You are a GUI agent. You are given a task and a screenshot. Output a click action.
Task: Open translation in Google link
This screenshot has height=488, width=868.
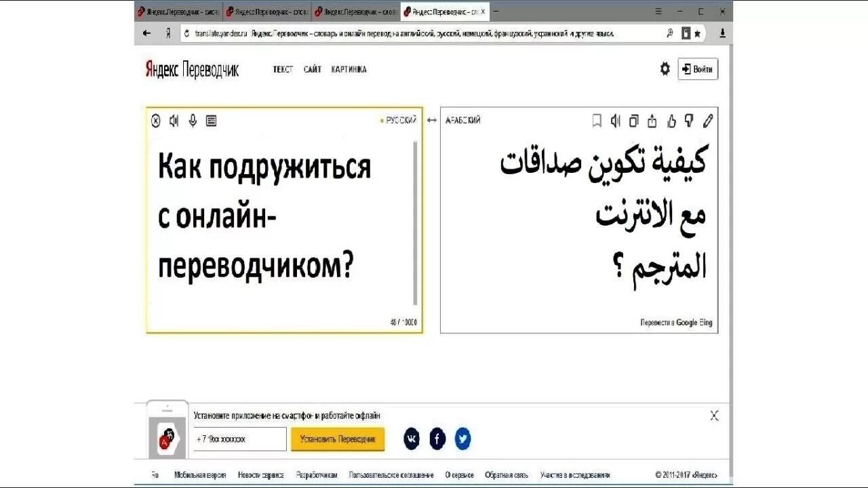(x=686, y=323)
